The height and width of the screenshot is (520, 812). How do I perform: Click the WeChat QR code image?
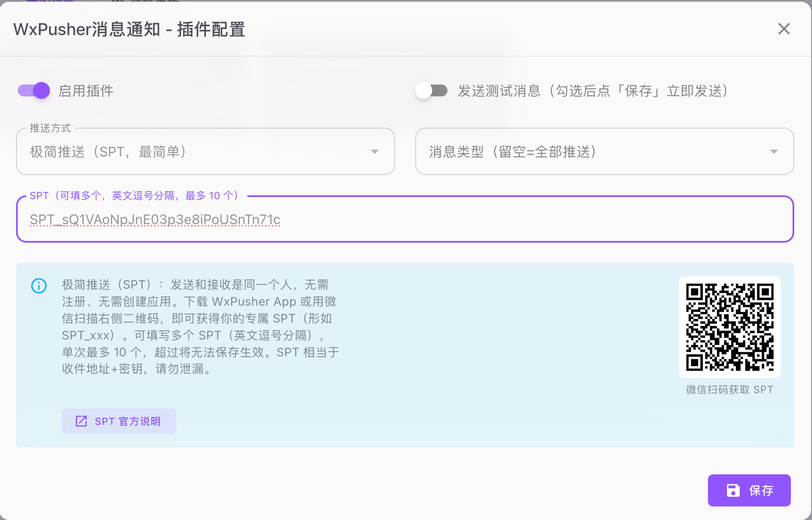730,327
